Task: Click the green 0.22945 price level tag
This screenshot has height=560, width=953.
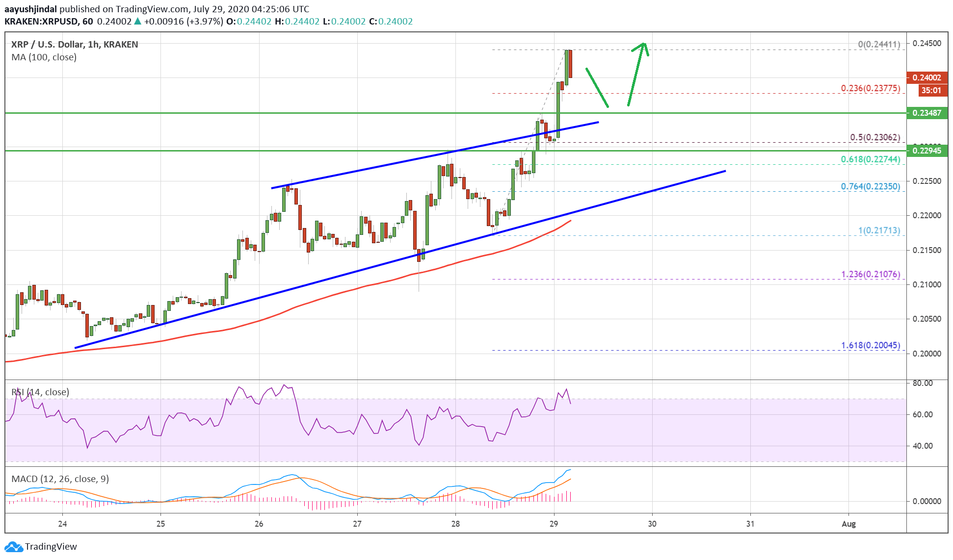Action: 927,151
